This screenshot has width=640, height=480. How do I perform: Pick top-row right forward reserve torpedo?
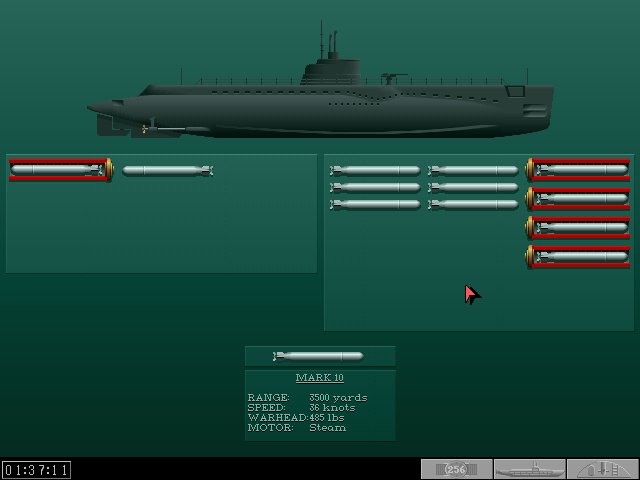(x=473, y=170)
